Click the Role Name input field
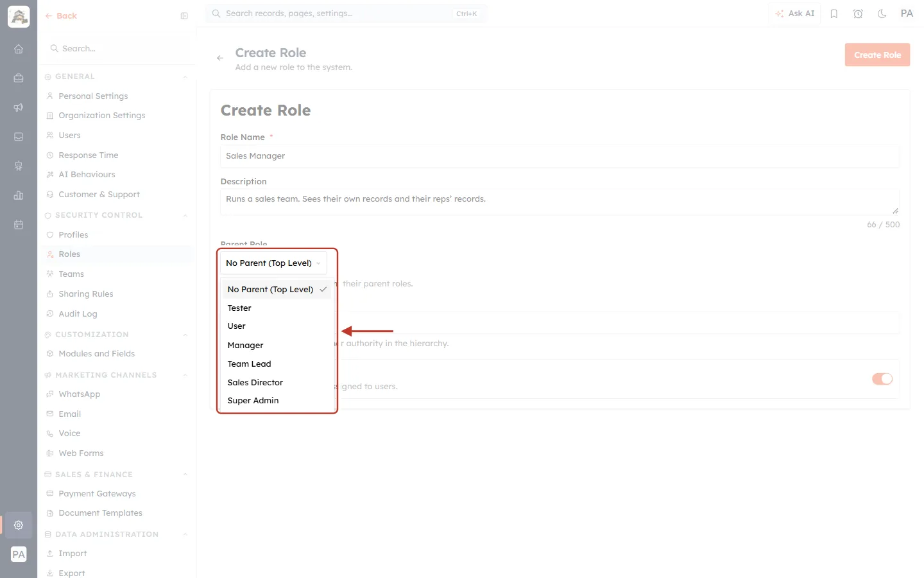This screenshot has width=924, height=578. click(560, 156)
